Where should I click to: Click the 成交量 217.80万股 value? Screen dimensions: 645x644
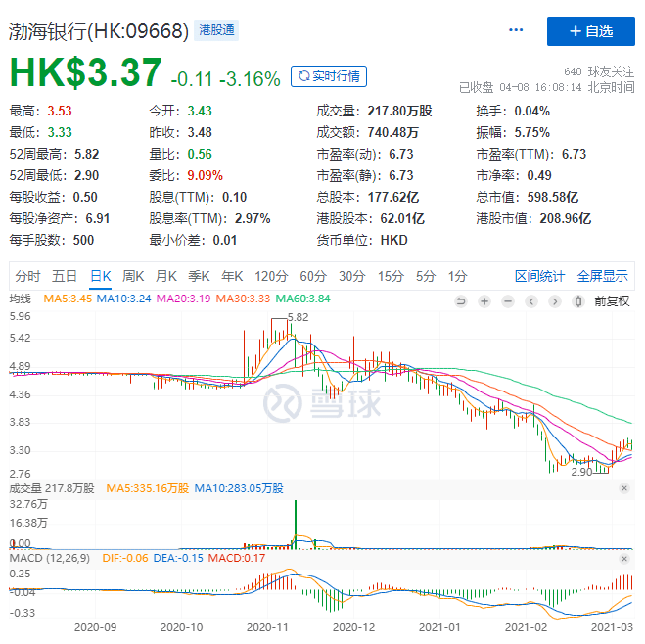[x=374, y=111]
